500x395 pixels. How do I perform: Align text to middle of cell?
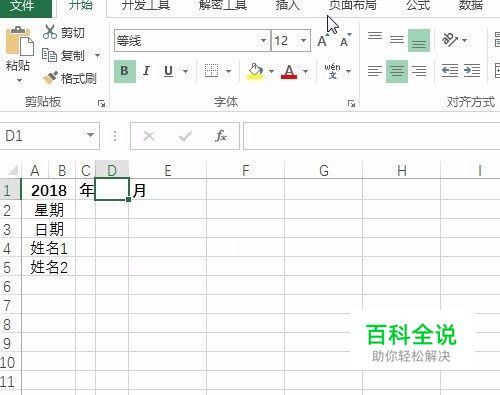(x=397, y=40)
